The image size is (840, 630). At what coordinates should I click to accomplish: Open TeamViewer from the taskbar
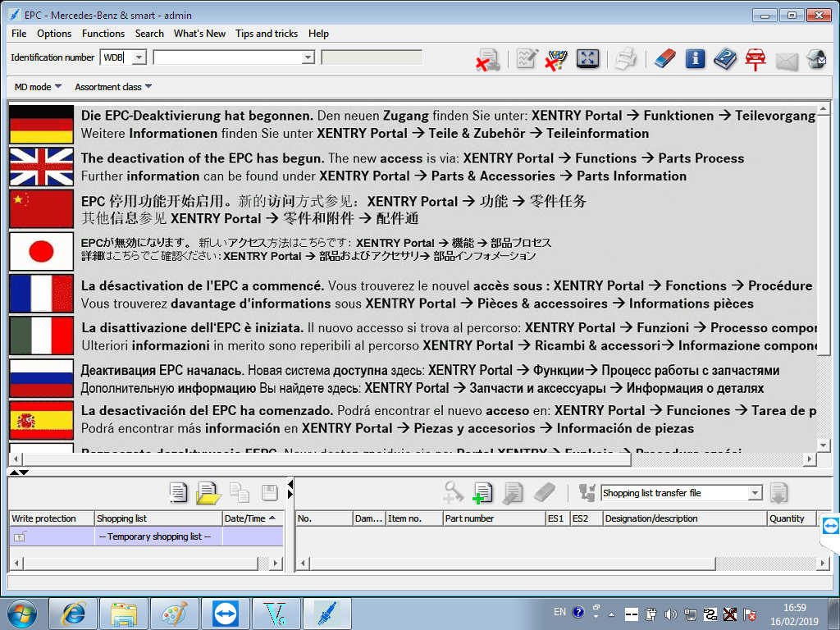[x=225, y=614]
